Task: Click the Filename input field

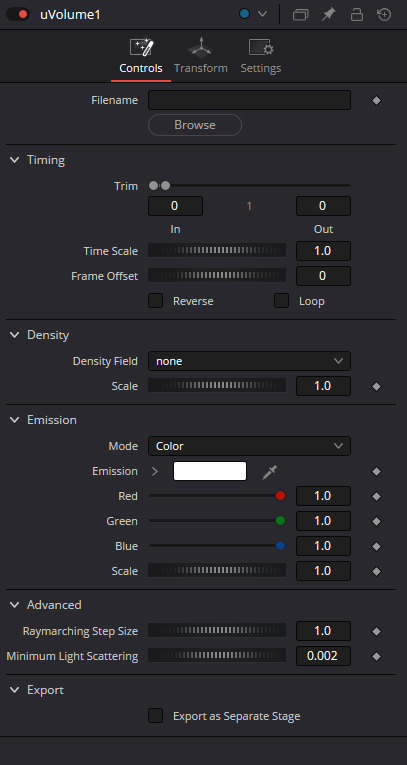Action: 249,100
